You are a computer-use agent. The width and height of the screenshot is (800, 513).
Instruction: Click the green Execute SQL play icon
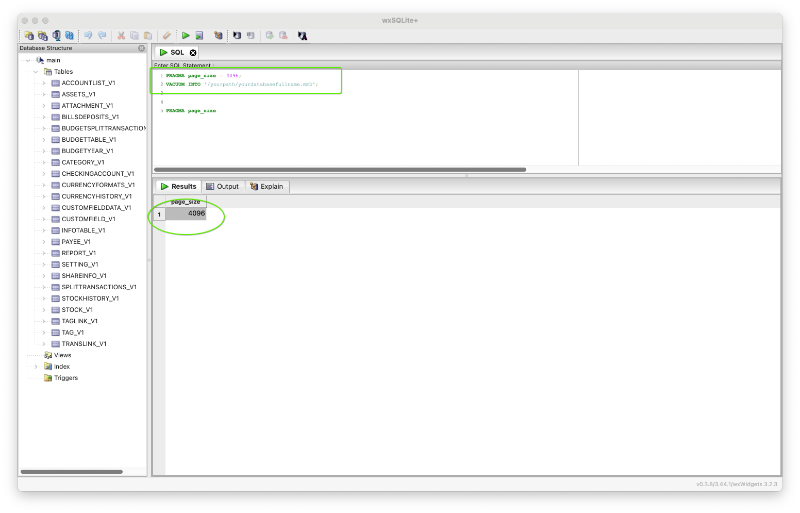[x=185, y=35]
